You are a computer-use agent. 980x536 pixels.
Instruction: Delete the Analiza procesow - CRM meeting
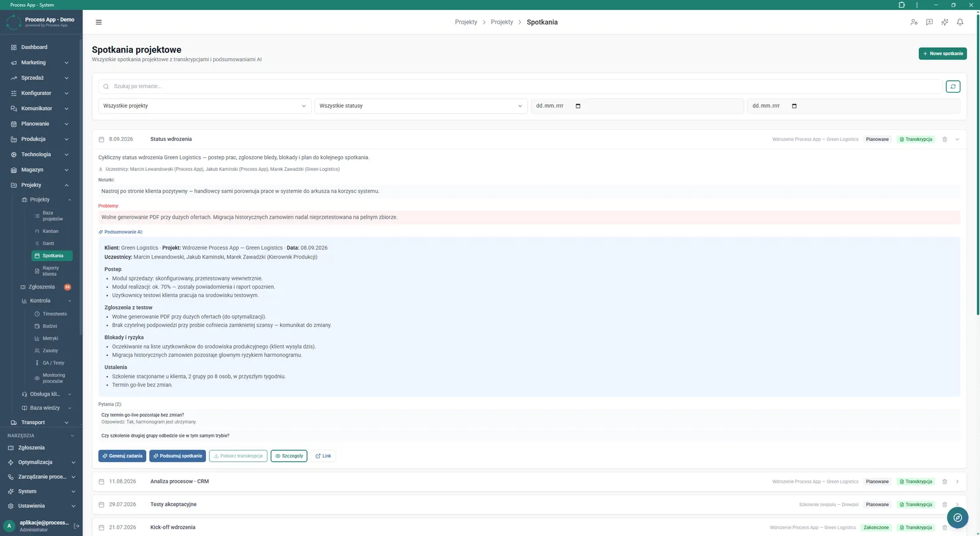point(944,481)
